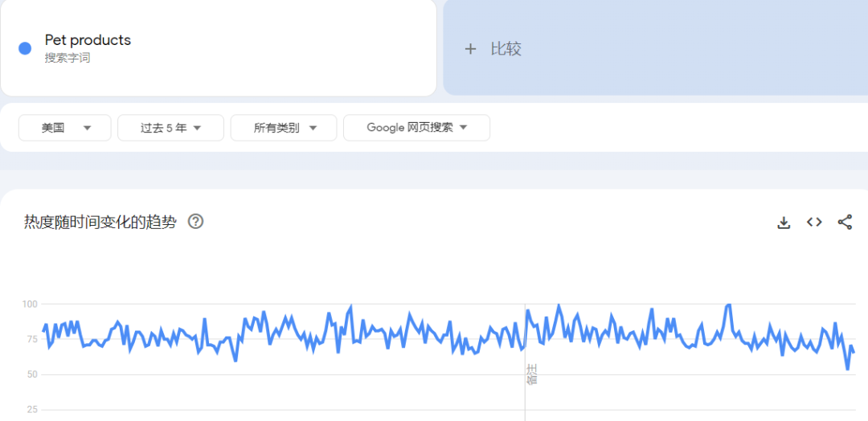Select the Pet products search term
Image resolution: width=868 pixels, height=421 pixels.
pos(88,40)
